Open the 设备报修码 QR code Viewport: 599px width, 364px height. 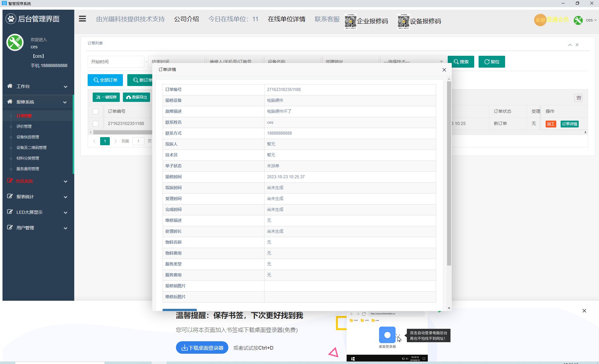(x=403, y=21)
